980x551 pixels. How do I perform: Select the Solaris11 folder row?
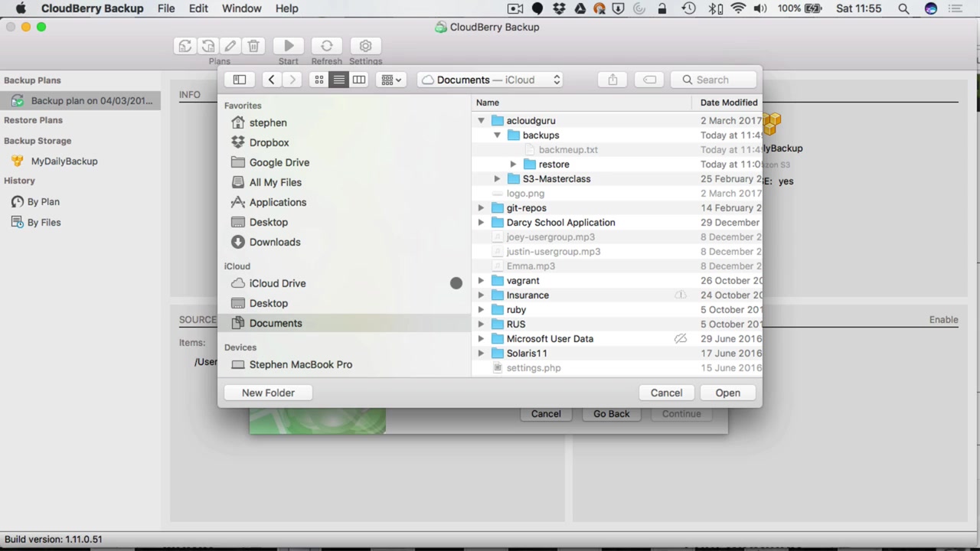617,354
